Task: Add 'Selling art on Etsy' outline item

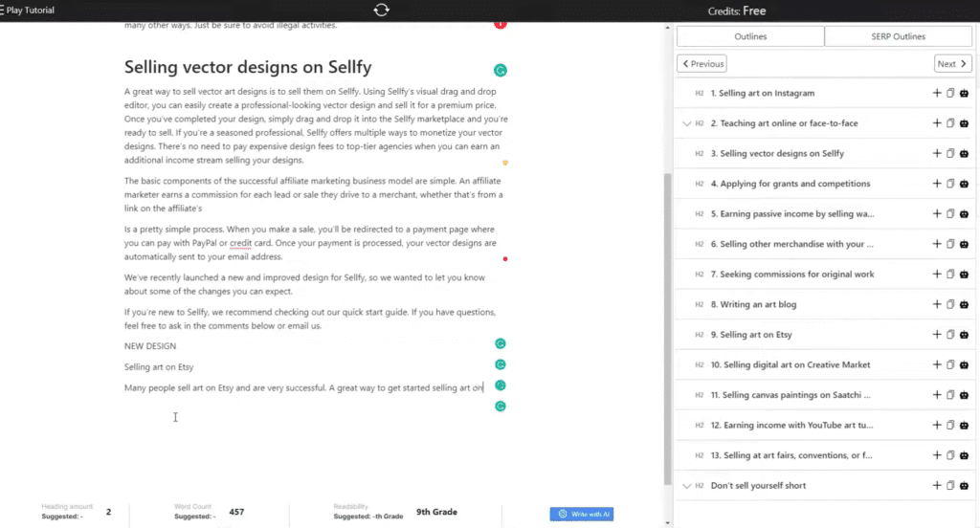Action: tap(936, 334)
